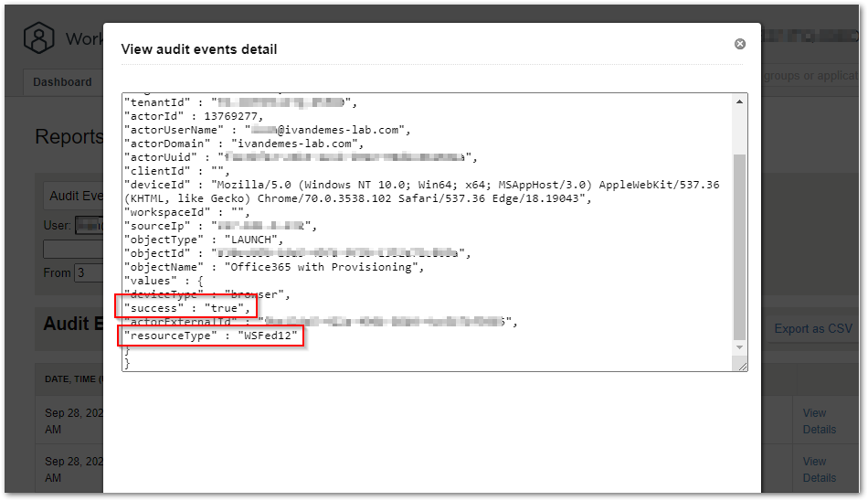This screenshot has width=868, height=501.
Task: Click scrollbar track above the thumb
Action: (x=739, y=131)
